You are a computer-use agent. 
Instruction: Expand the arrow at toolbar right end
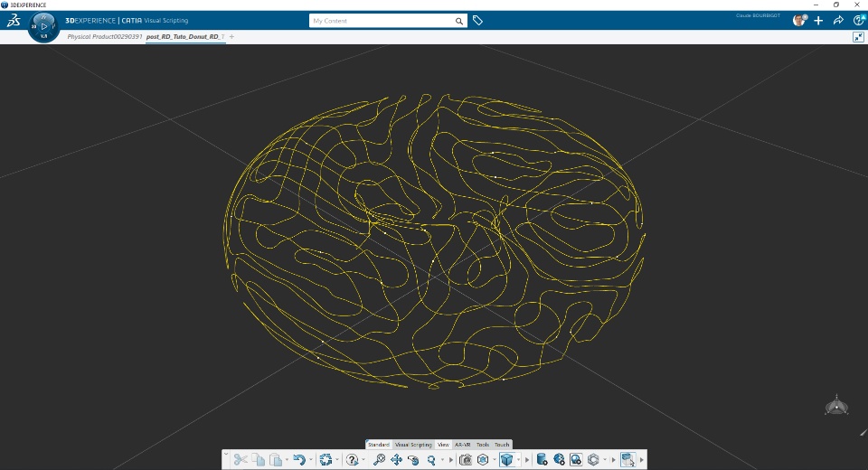642,459
